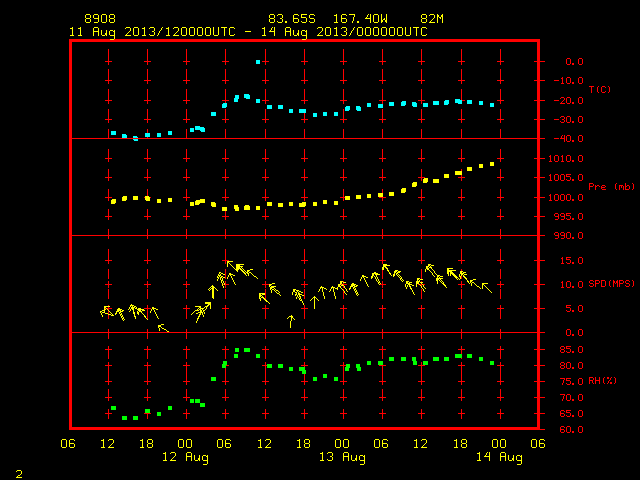Click the -40.0 temperature tick label
Viewport: 640px width, 480px height.
pos(568,139)
